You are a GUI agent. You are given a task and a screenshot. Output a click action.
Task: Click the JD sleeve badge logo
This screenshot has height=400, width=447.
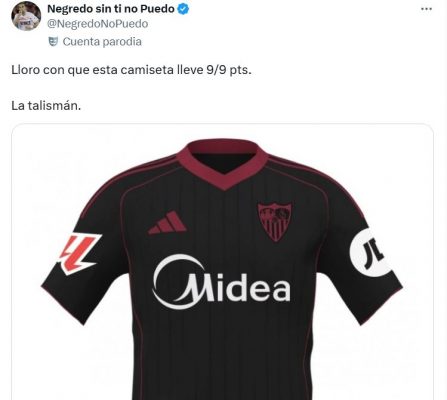click(x=370, y=253)
